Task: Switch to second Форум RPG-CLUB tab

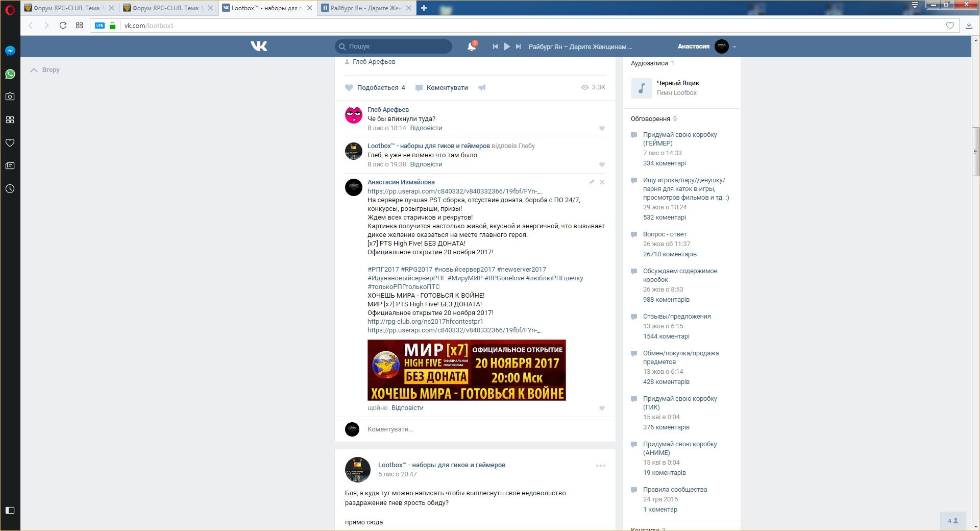Action: (x=168, y=8)
